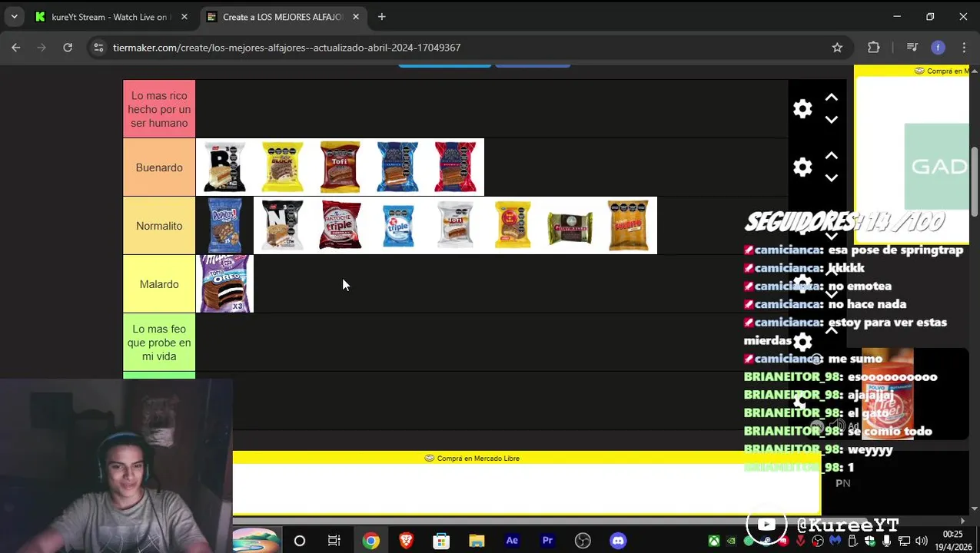
Task: Reload the tiermaker page
Action: (68, 48)
